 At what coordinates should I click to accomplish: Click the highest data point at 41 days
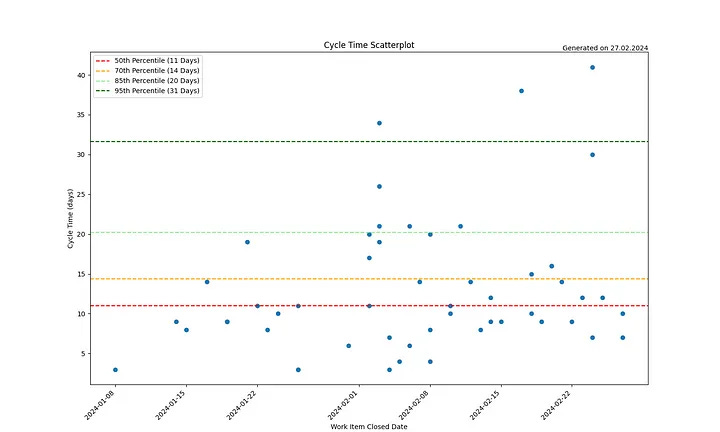592,67
